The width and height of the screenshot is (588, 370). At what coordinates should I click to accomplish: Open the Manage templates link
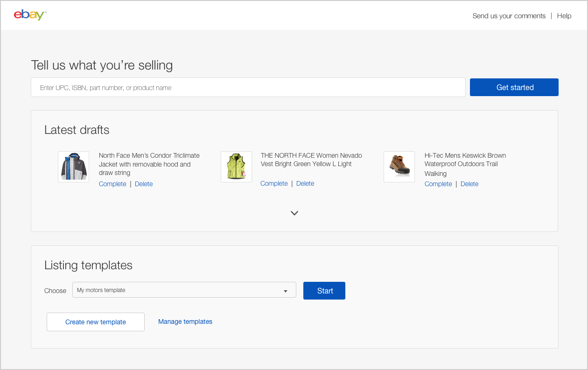185,321
